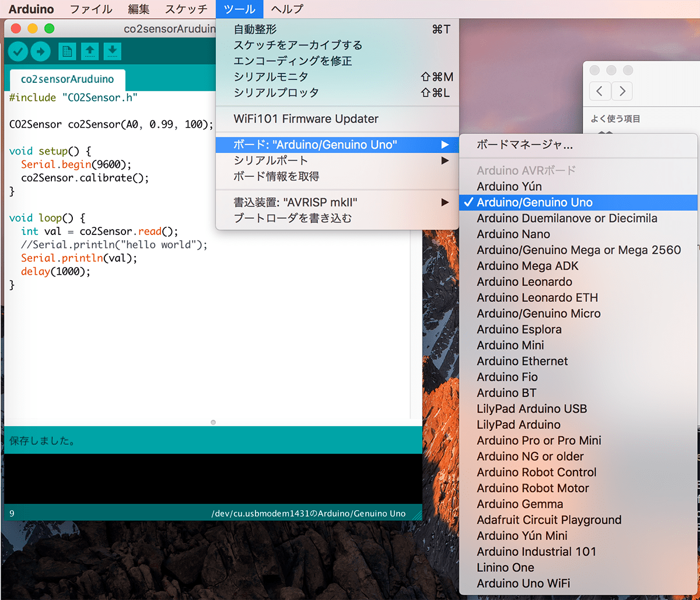Close the open ツール menu
Image resolution: width=700 pixels, height=600 pixels.
[x=239, y=9]
